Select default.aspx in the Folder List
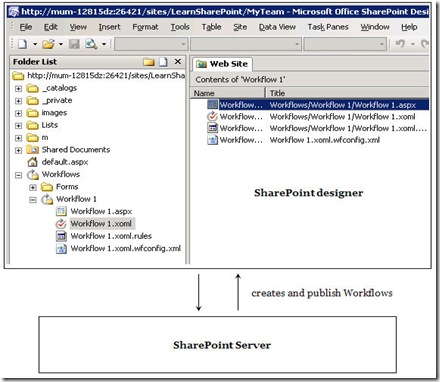Image resolution: width=440 pixels, height=382 pixels. [x=65, y=162]
